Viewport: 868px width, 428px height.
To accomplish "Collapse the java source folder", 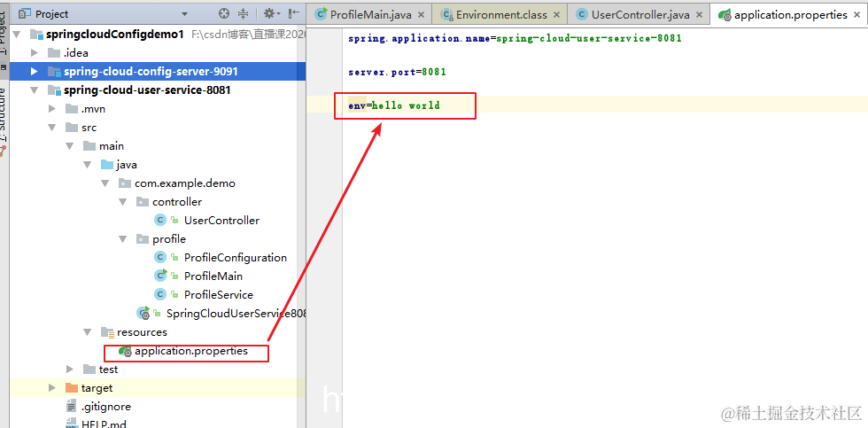I will point(88,165).
